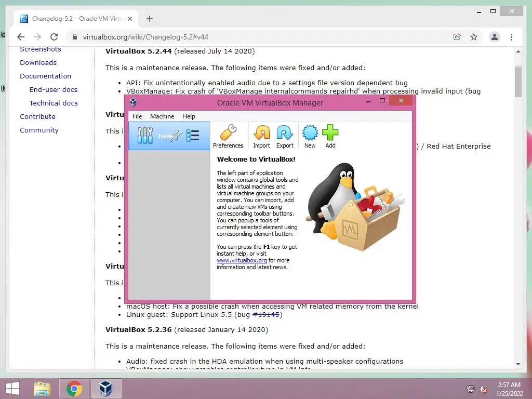The width and height of the screenshot is (532, 399).
Task: Go back in Chrome browser
Action: 21,37
